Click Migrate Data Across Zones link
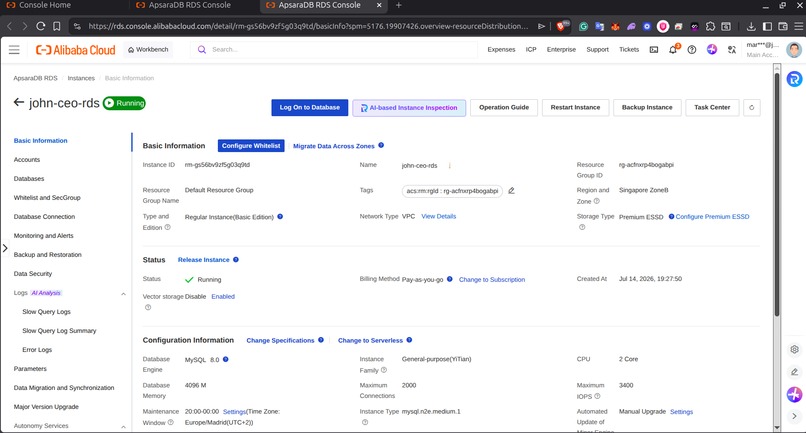Image resolution: width=806 pixels, height=433 pixels. point(334,147)
